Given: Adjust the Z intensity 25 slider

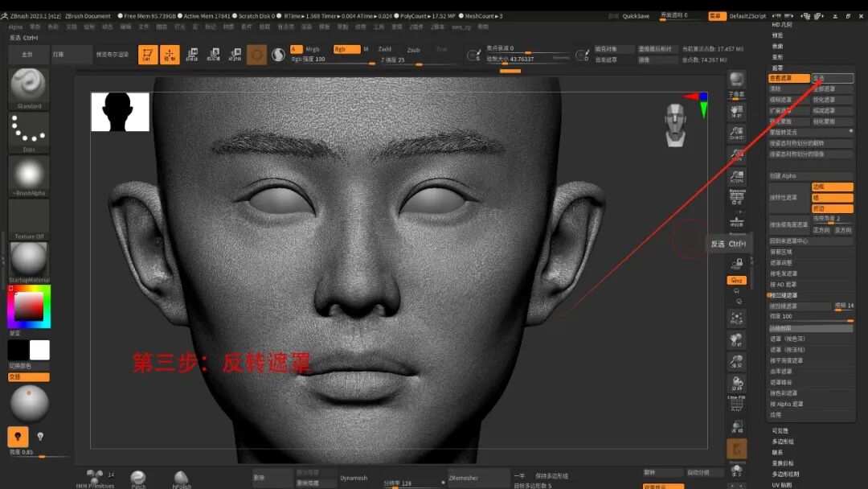Looking at the screenshot, I should click(x=418, y=60).
